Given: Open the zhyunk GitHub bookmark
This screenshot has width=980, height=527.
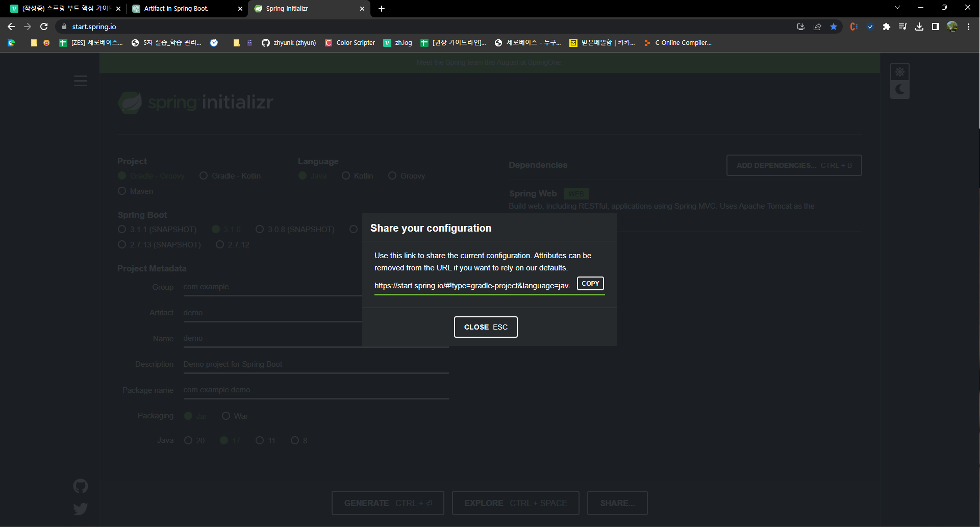Looking at the screenshot, I should click(289, 43).
